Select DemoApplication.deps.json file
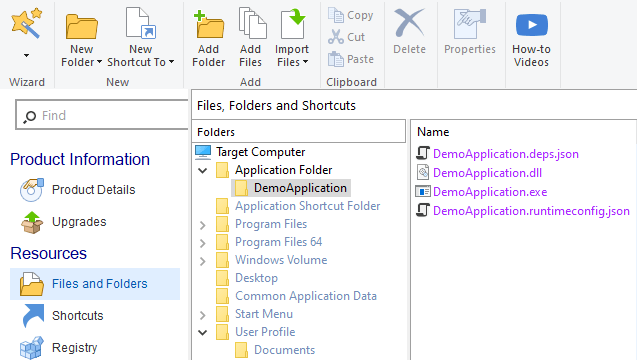Image resolution: width=637 pixels, height=360 pixels. [506, 154]
